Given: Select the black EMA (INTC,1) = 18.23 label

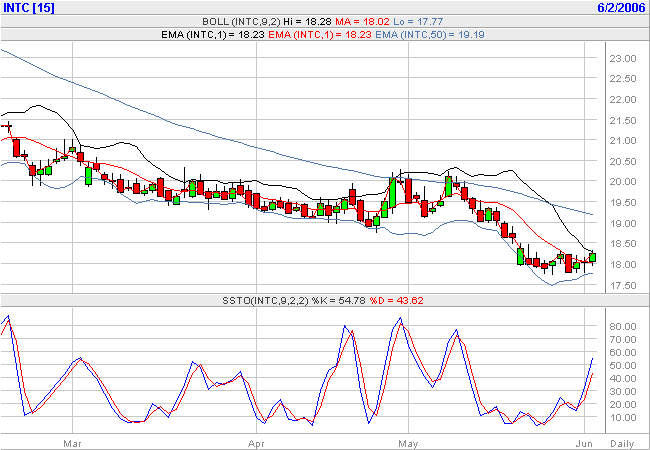Looking at the screenshot, I should tap(213, 35).
